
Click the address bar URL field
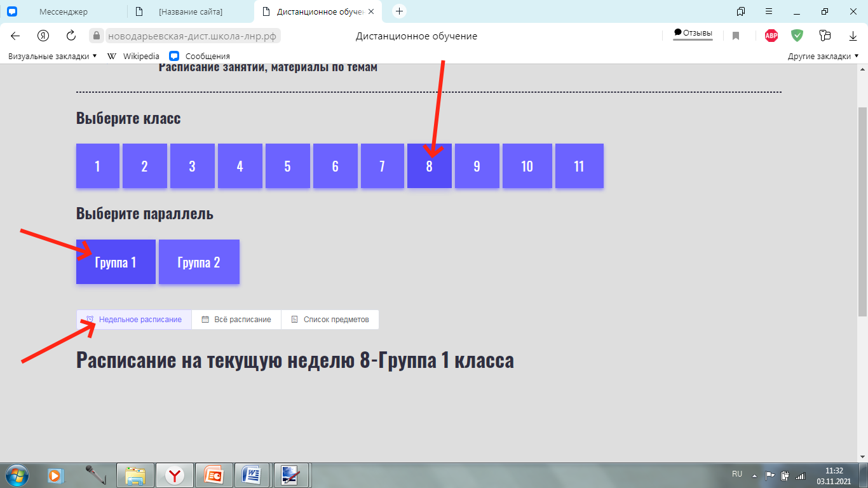[x=192, y=36]
